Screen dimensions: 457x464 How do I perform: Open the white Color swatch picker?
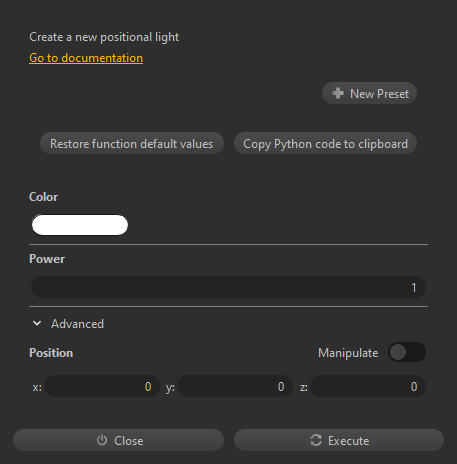coord(80,225)
